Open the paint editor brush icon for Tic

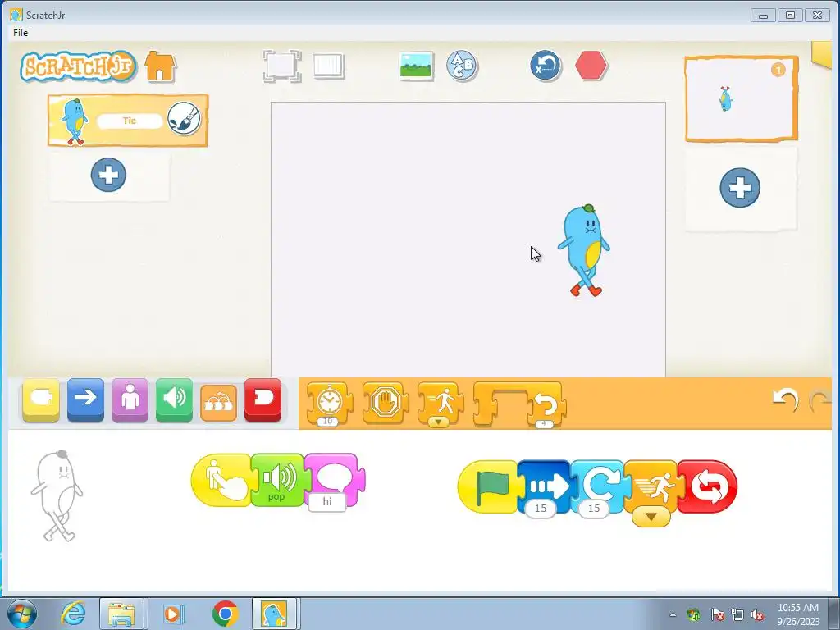click(x=184, y=118)
